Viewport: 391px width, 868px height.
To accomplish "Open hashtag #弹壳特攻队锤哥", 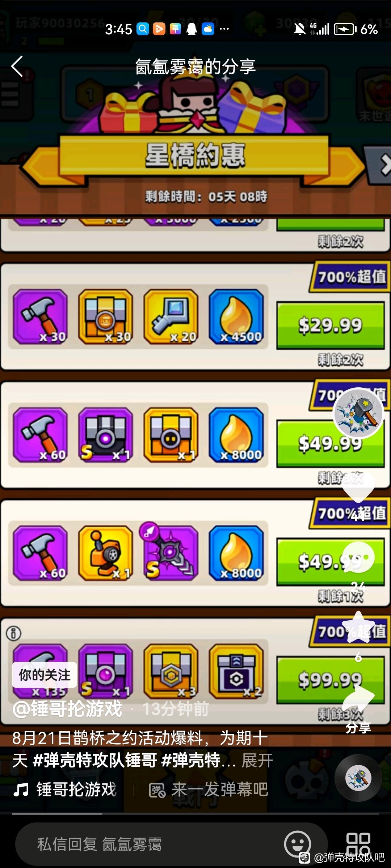I will pyautogui.click(x=95, y=760).
